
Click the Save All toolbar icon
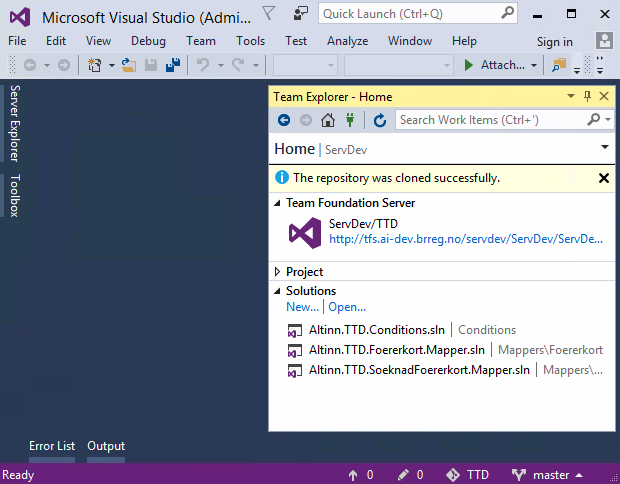[x=173, y=65]
